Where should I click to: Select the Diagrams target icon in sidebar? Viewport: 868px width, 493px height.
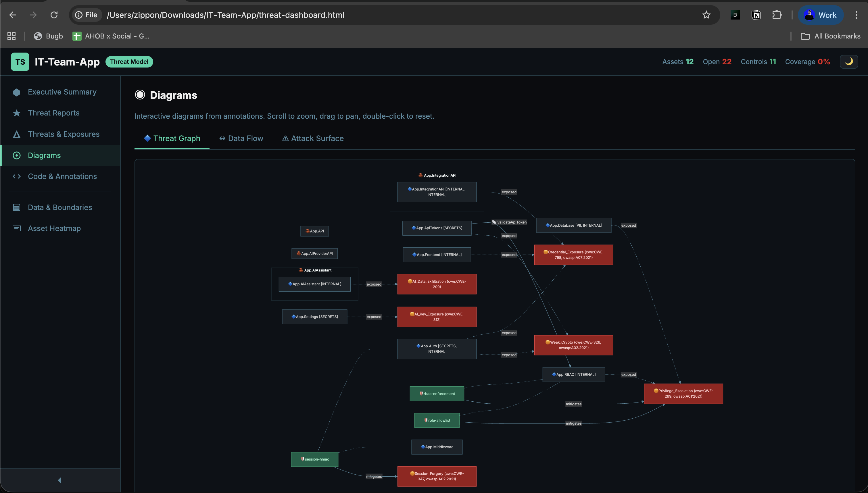coord(17,155)
